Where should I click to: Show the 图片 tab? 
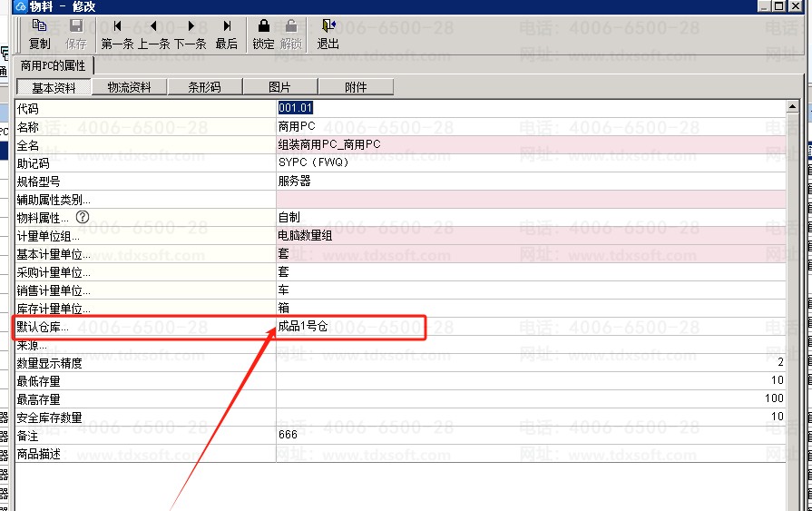click(280, 87)
